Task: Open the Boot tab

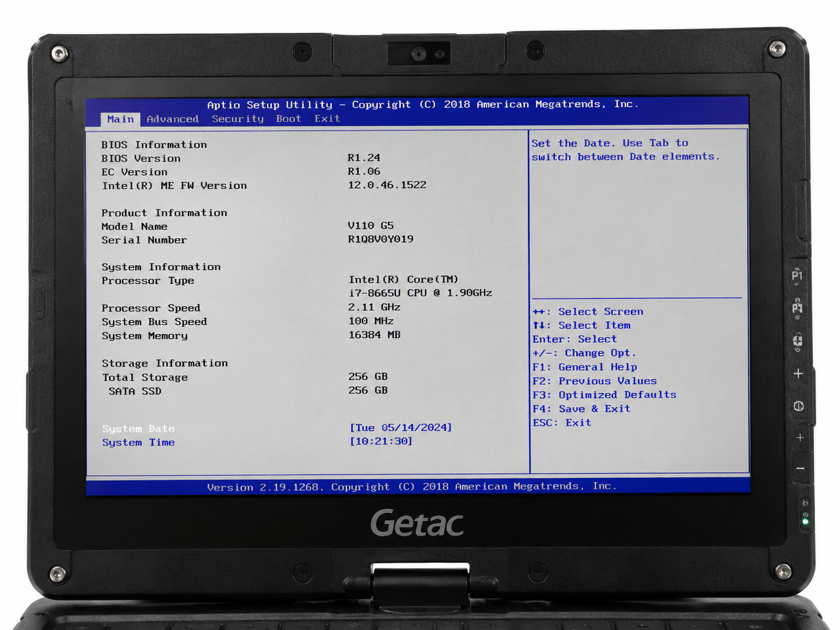Action: coord(288,118)
